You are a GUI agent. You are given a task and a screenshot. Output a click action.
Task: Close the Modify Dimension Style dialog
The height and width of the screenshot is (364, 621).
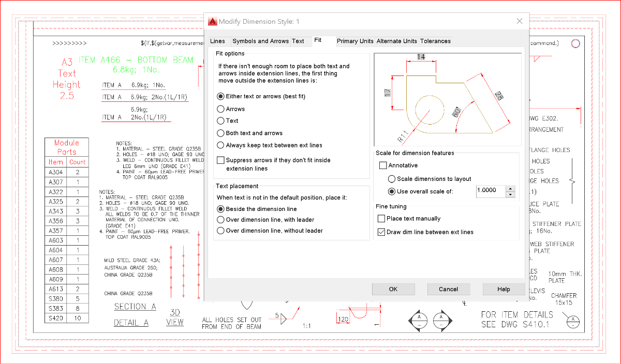point(520,21)
